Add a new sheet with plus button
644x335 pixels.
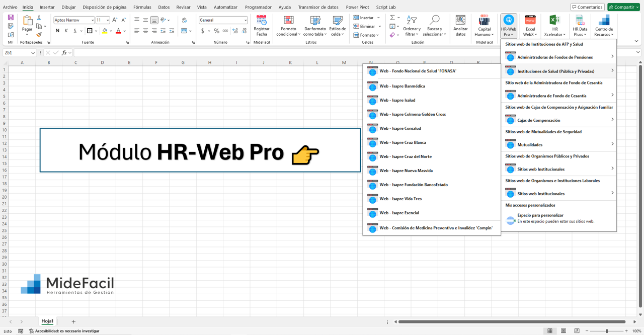[73, 321]
